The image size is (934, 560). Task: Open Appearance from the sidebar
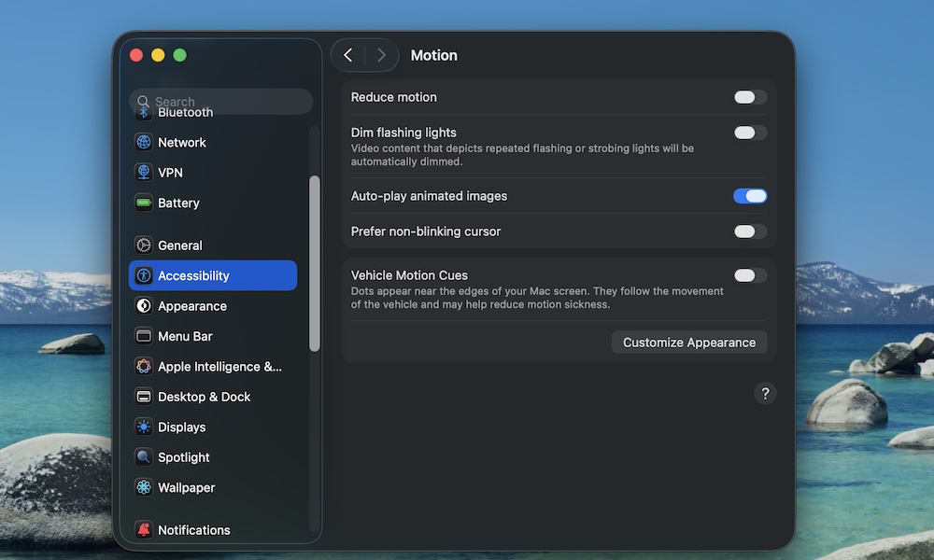click(x=191, y=305)
